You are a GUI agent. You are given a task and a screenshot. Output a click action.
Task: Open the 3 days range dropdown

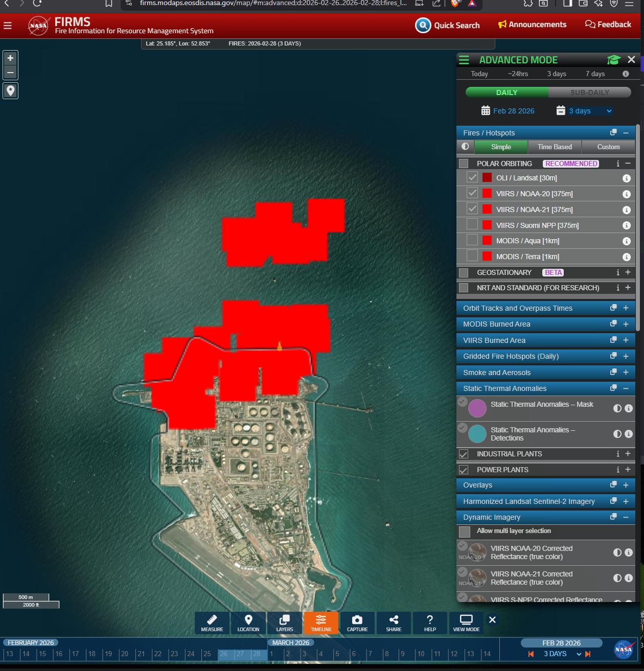(590, 111)
